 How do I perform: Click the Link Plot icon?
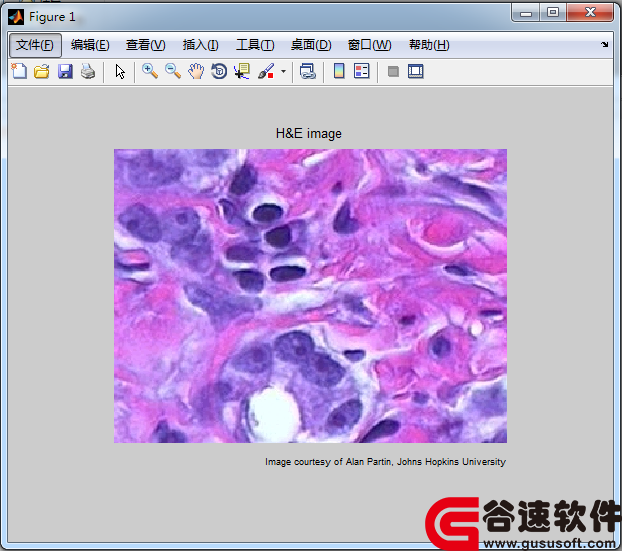click(308, 71)
